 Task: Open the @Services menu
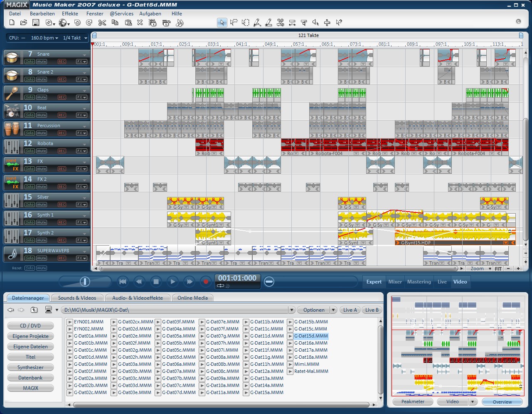click(x=121, y=13)
